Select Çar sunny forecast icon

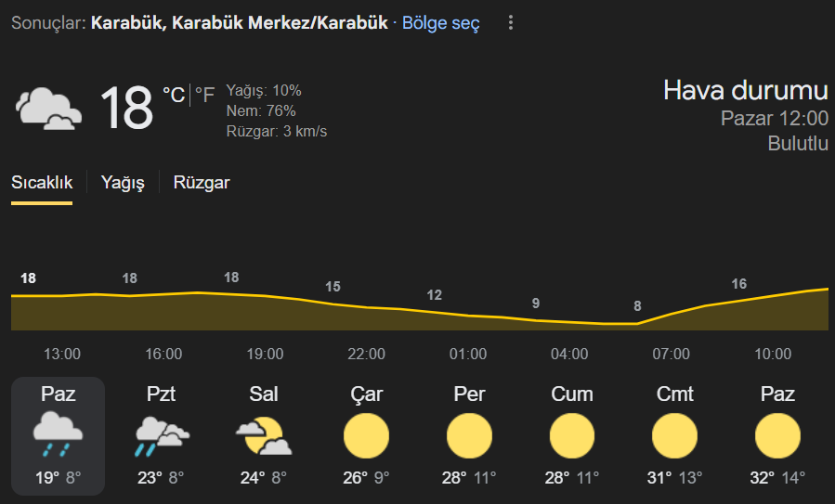(x=366, y=436)
